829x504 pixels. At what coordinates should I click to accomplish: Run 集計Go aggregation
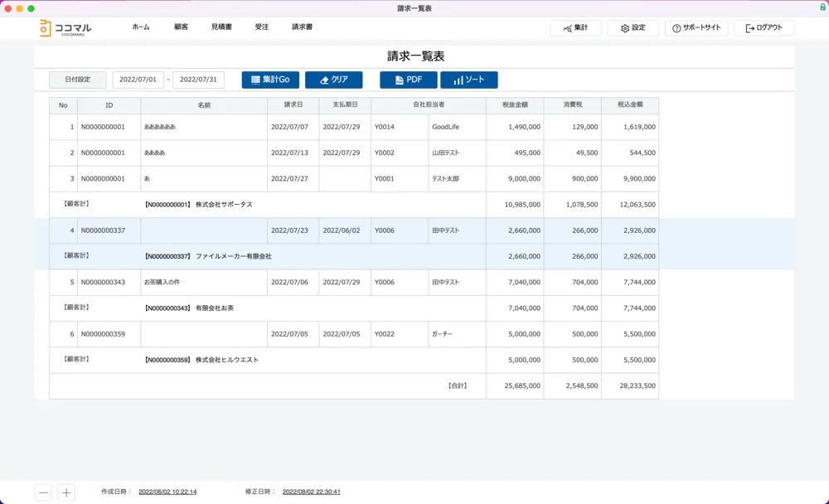(270, 80)
